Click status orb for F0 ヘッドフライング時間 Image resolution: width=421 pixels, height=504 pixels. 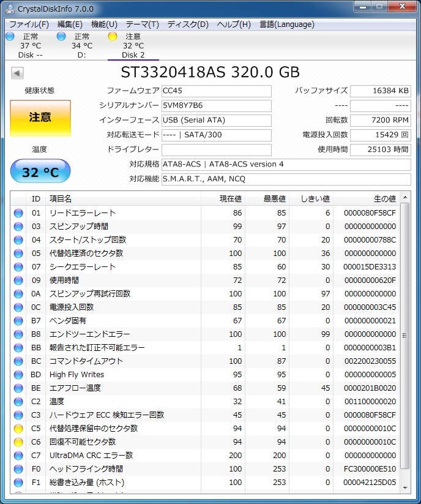coord(18,469)
